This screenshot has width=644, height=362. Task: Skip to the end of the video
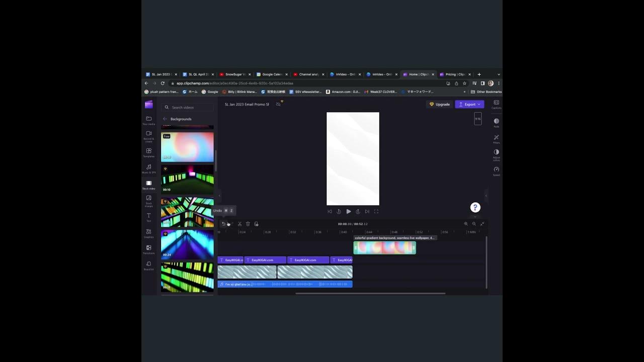point(367,212)
